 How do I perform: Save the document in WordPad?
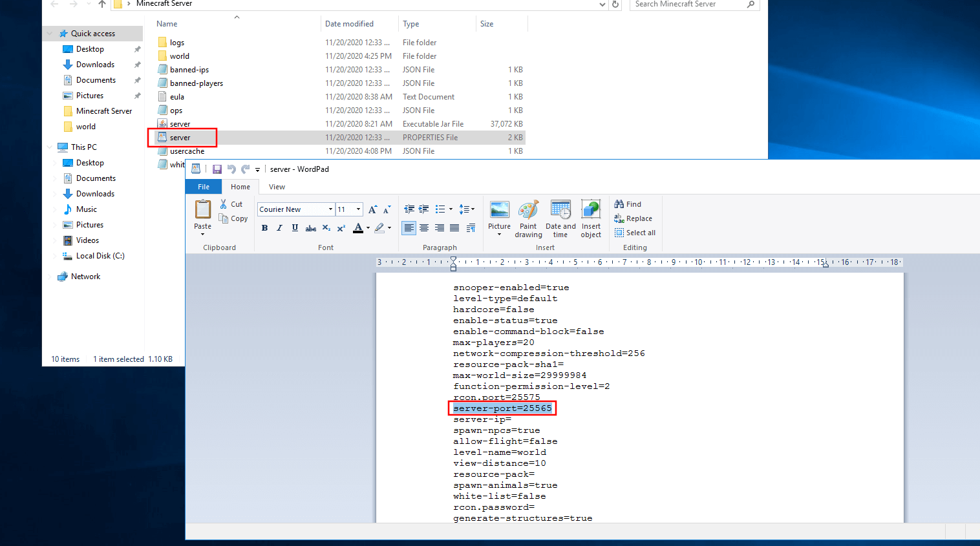tap(217, 169)
